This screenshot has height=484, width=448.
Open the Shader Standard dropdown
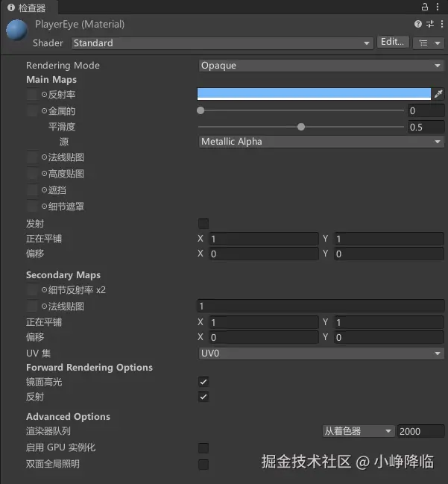[222, 43]
